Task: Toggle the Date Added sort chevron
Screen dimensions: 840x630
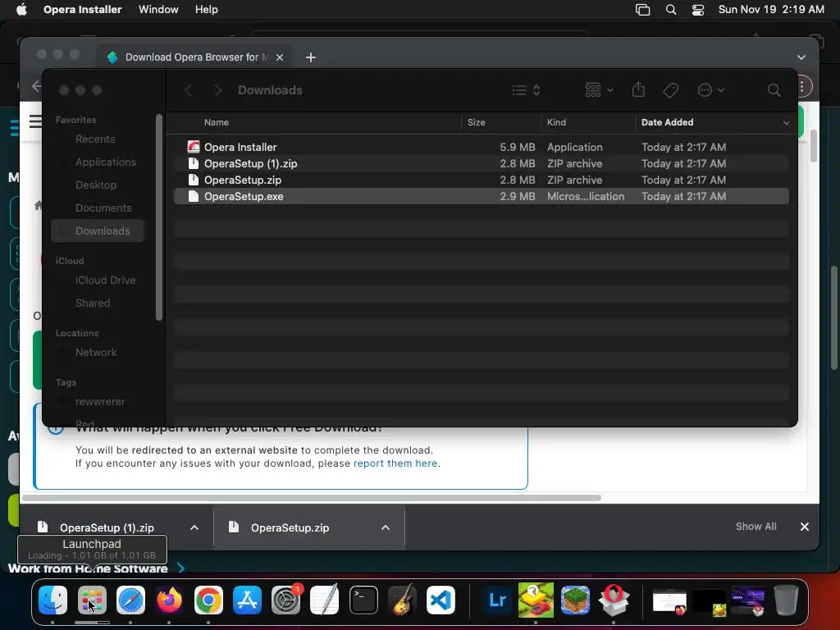Action: 786,123
